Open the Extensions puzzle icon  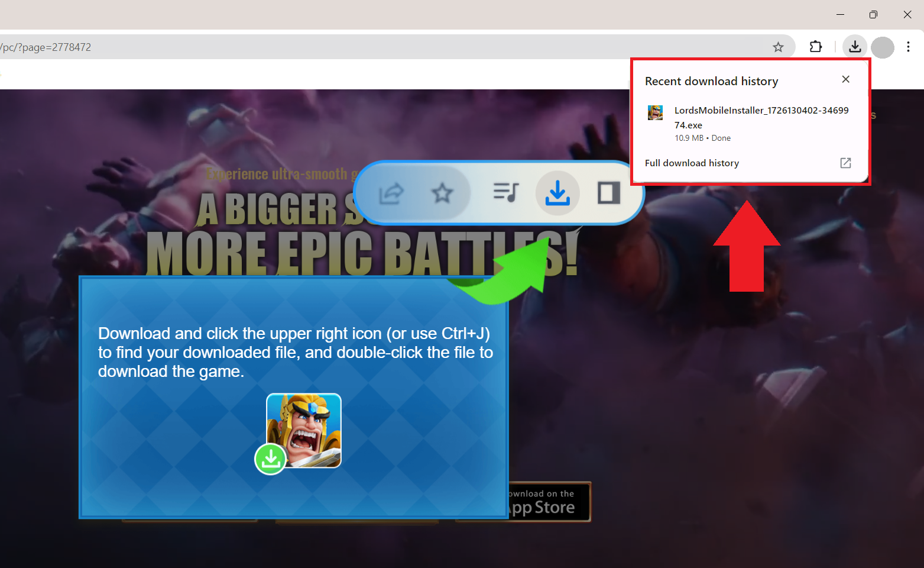(x=816, y=47)
